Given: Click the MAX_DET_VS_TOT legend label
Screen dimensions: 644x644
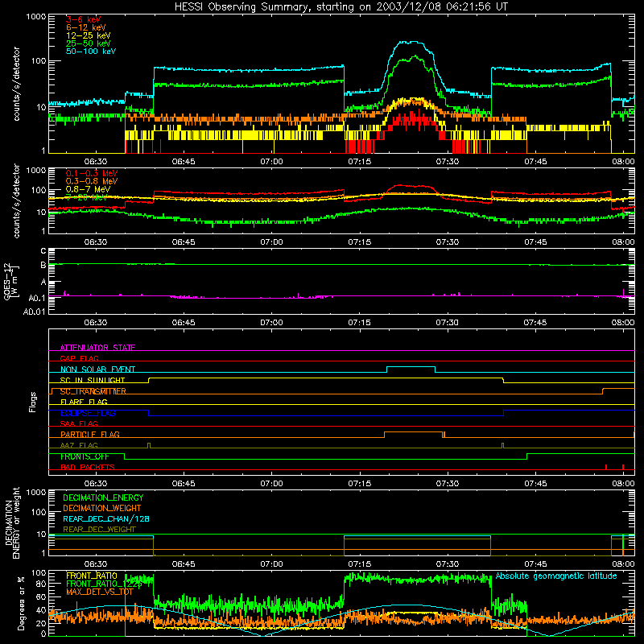Looking at the screenshot, I should pos(99,592).
